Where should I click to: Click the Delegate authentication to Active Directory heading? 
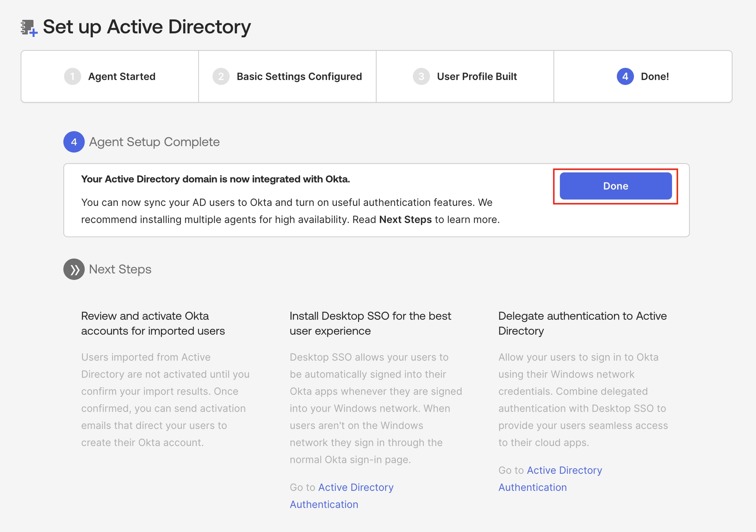click(583, 324)
